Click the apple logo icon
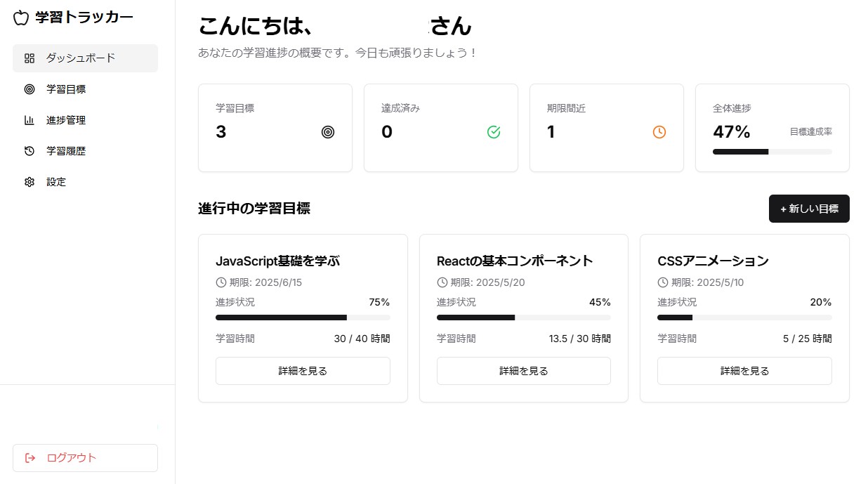868x484 pixels. (x=21, y=18)
